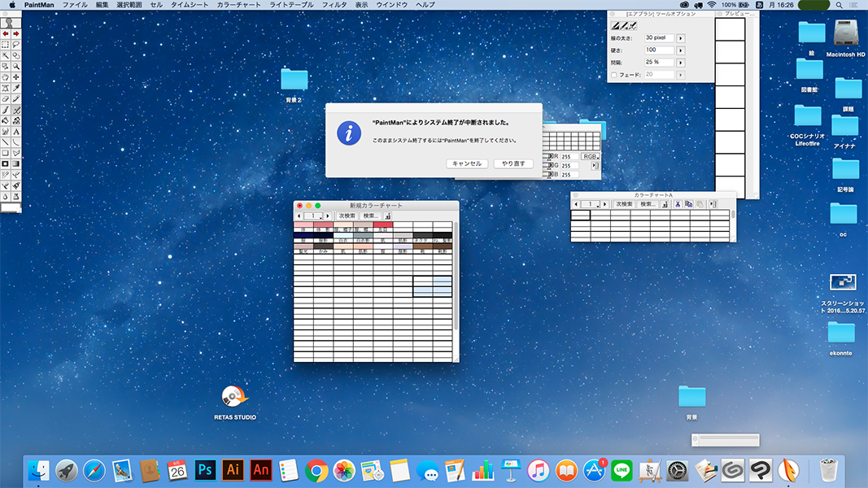Image resolution: width=868 pixels, height=488 pixels.
Task: Expand the 間隔 arrow menu
Action: click(x=681, y=62)
